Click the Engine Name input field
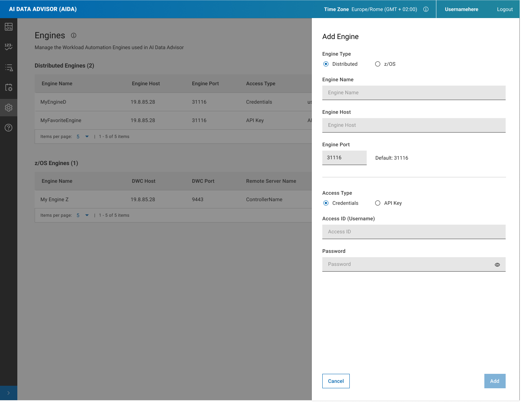 tap(414, 93)
